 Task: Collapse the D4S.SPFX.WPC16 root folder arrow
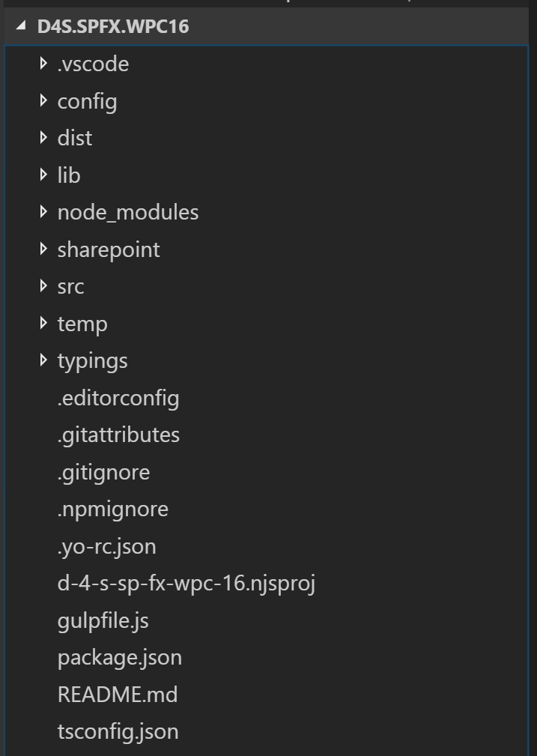[x=21, y=26]
